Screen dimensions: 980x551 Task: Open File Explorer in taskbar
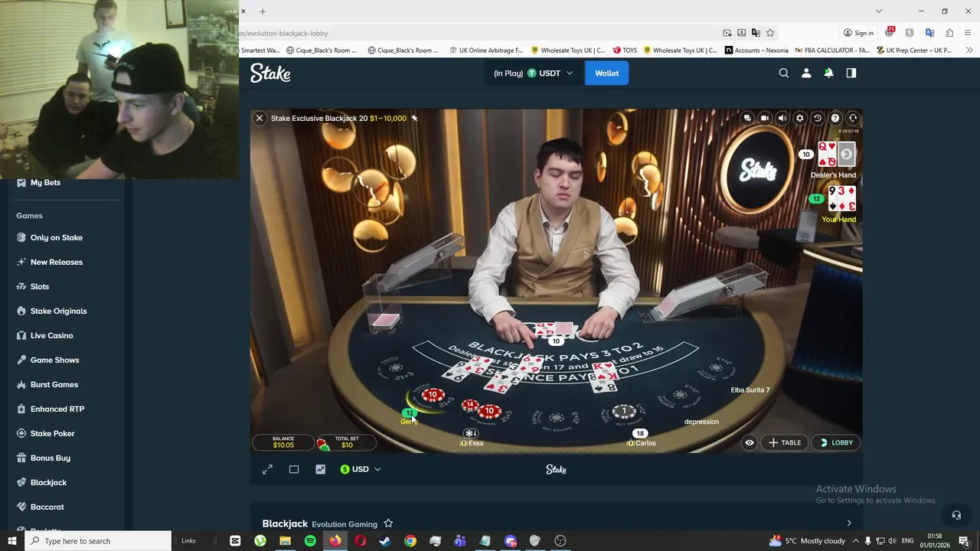(x=285, y=541)
